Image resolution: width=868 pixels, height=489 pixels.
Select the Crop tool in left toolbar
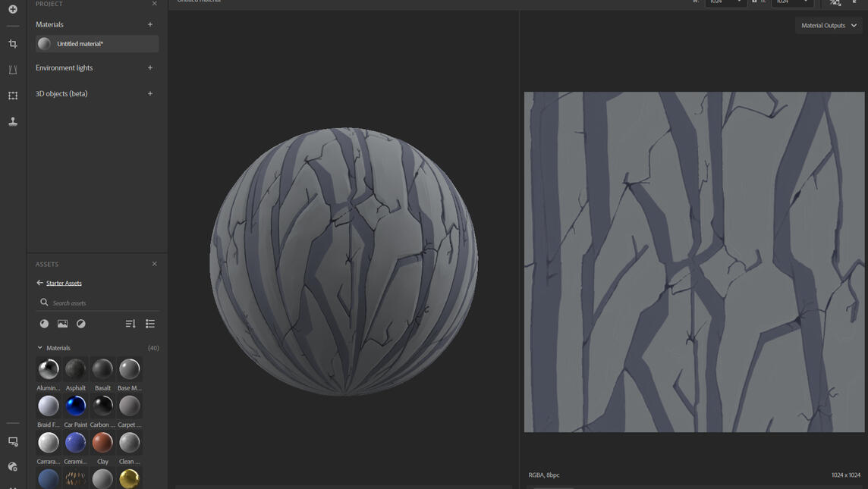pyautogui.click(x=13, y=44)
